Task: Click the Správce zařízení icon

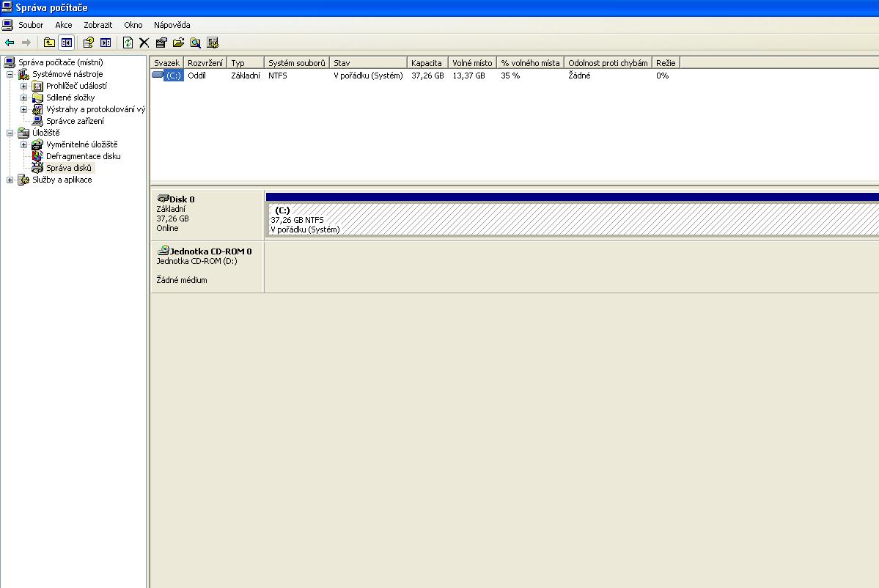Action: click(37, 121)
